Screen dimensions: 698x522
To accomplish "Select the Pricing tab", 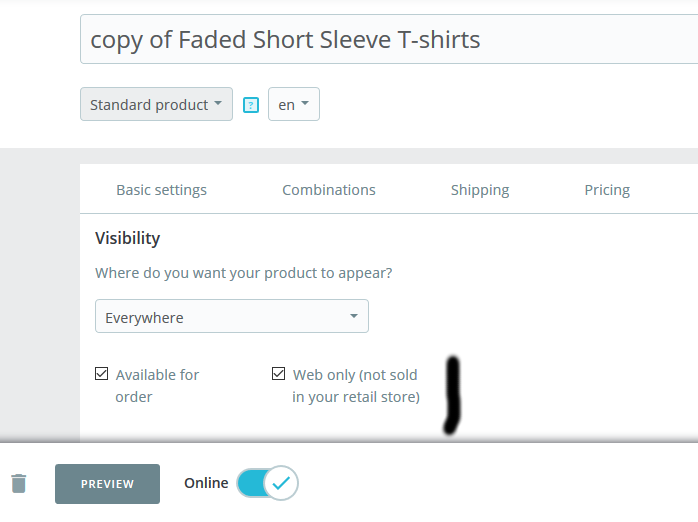I will coord(607,190).
